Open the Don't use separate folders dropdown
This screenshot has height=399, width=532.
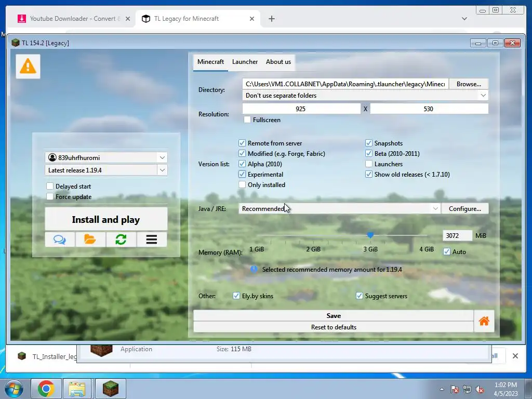pos(365,96)
